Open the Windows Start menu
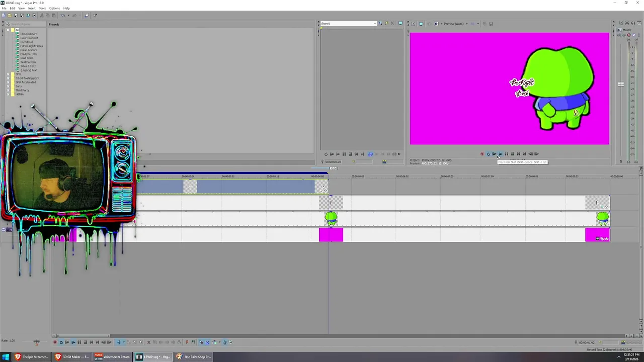The height and width of the screenshot is (362, 644). (6, 357)
